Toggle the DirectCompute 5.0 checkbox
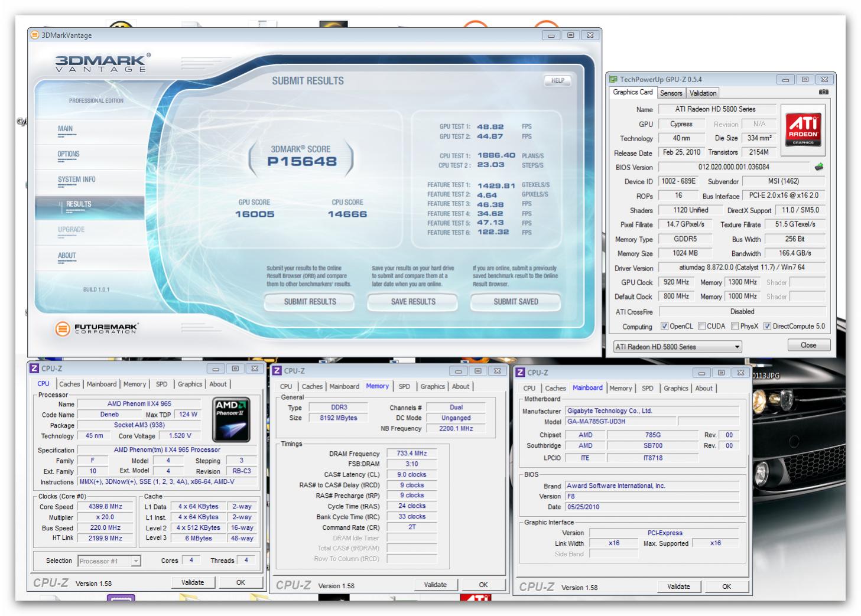Image resolution: width=861 pixels, height=616 pixels. coord(767,326)
